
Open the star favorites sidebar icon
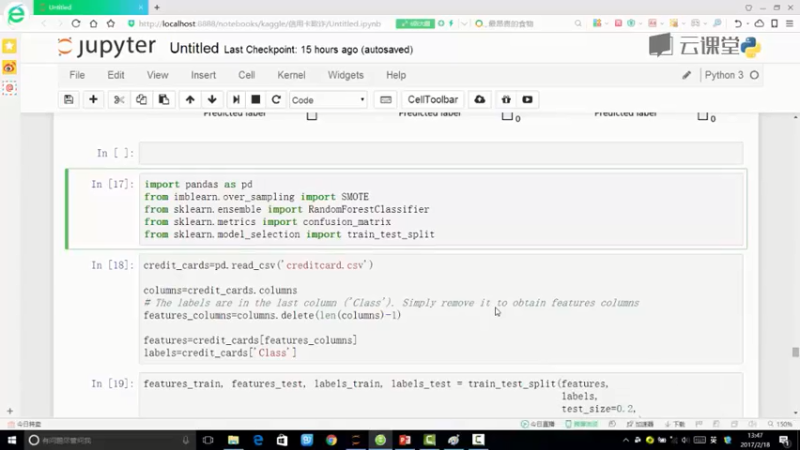click(10, 46)
